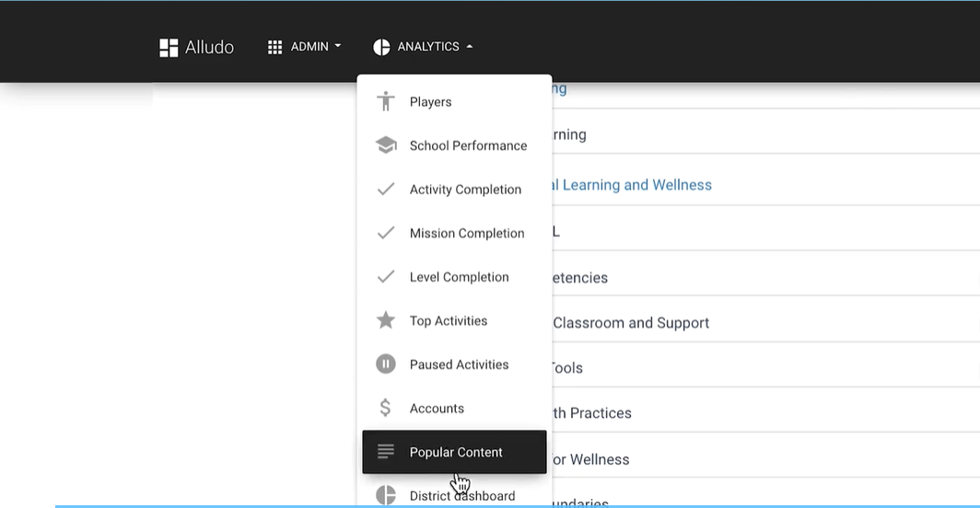Open Top Activities menu entry
This screenshot has width=980, height=508.
(454, 320)
